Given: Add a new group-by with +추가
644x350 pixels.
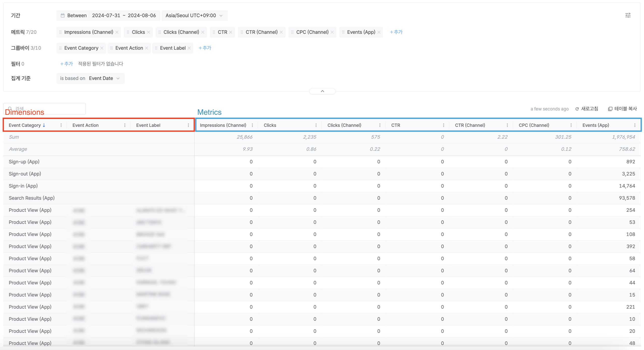Looking at the screenshot, I should pyautogui.click(x=205, y=48).
